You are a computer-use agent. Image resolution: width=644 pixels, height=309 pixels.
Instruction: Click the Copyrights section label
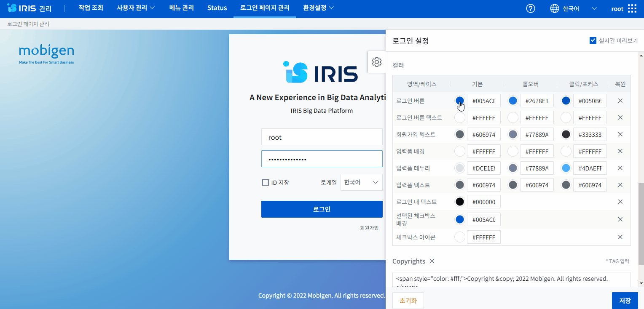point(409,261)
